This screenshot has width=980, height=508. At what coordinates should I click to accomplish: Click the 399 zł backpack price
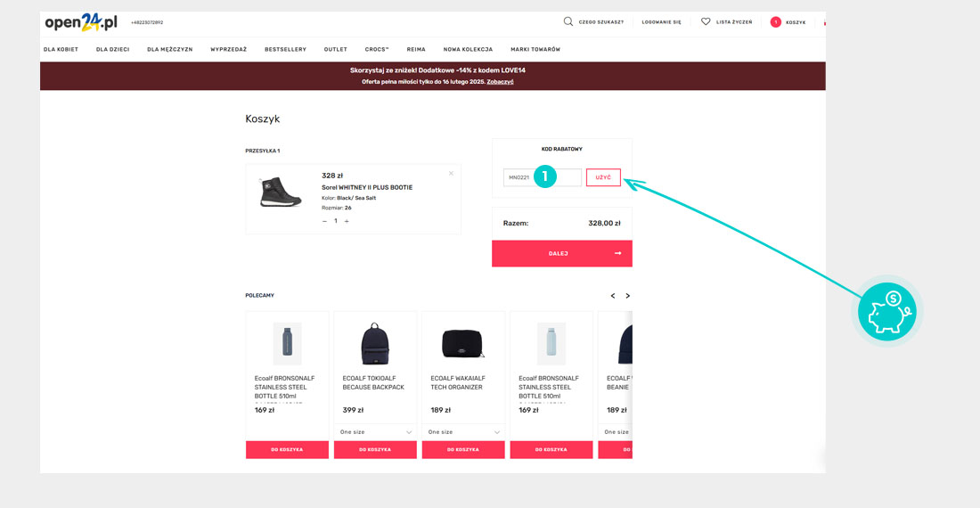click(353, 411)
